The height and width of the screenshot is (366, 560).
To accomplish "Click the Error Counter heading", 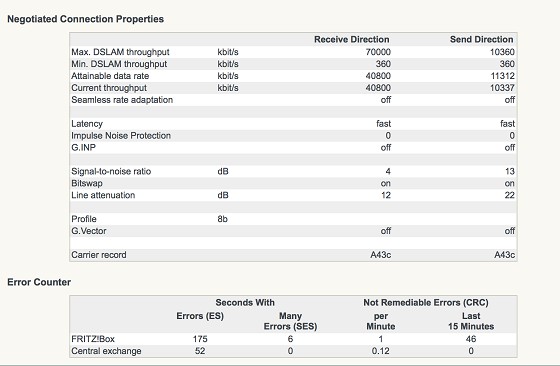I will pos(39,282).
